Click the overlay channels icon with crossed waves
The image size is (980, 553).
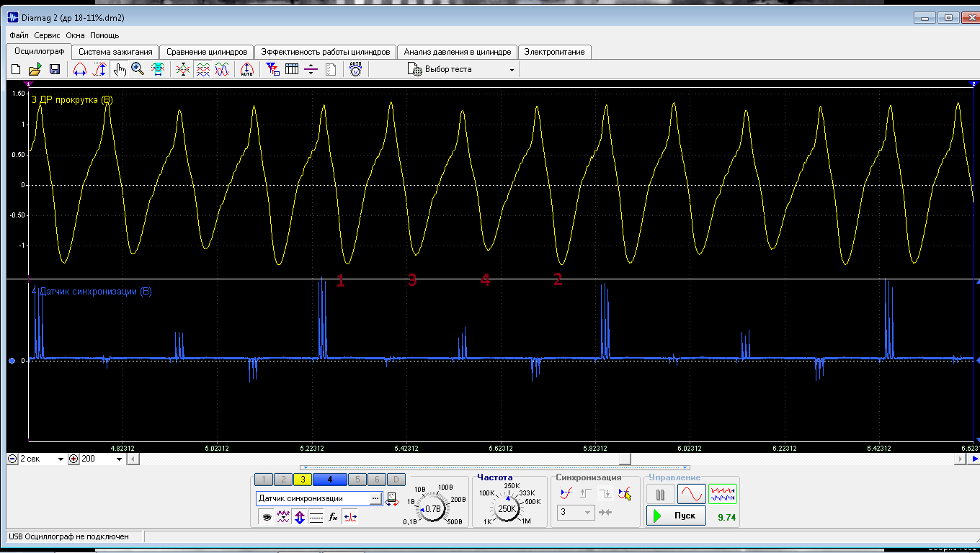183,69
